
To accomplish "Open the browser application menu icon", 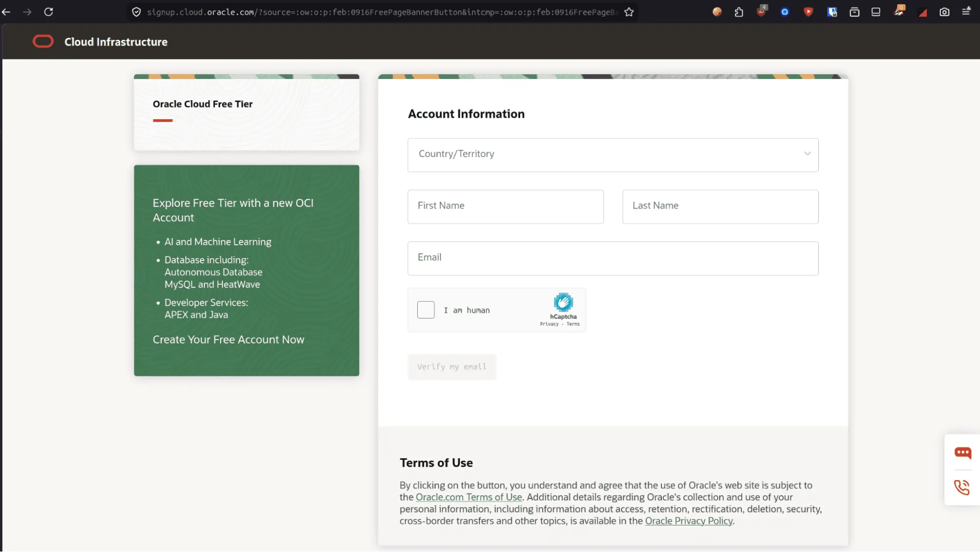I will click(x=966, y=11).
